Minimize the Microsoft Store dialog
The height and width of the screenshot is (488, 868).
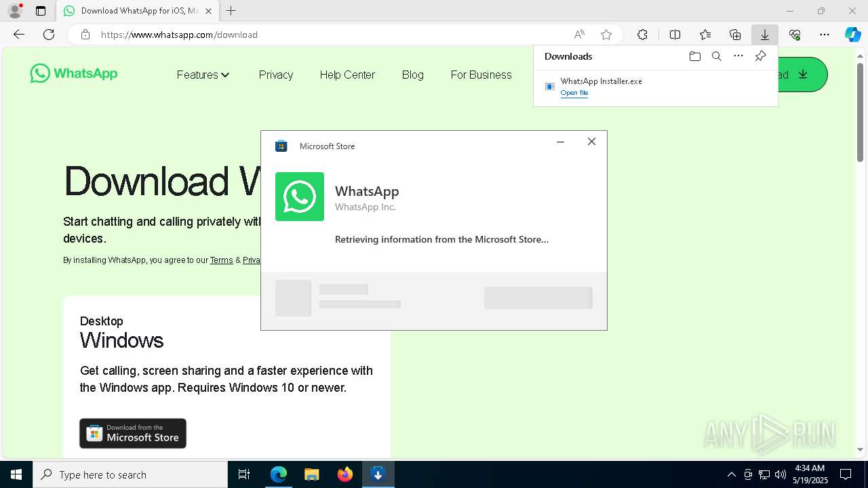560,142
